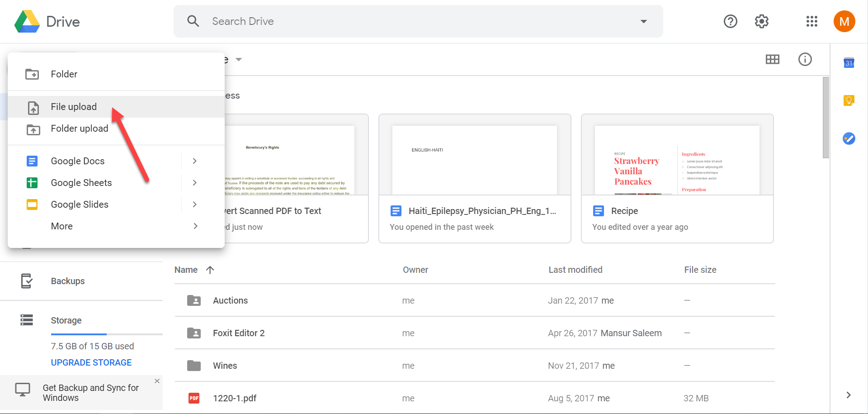Select the Foxit Editor 2 row
Image resolution: width=868 pixels, height=414 pixels.
[475, 333]
